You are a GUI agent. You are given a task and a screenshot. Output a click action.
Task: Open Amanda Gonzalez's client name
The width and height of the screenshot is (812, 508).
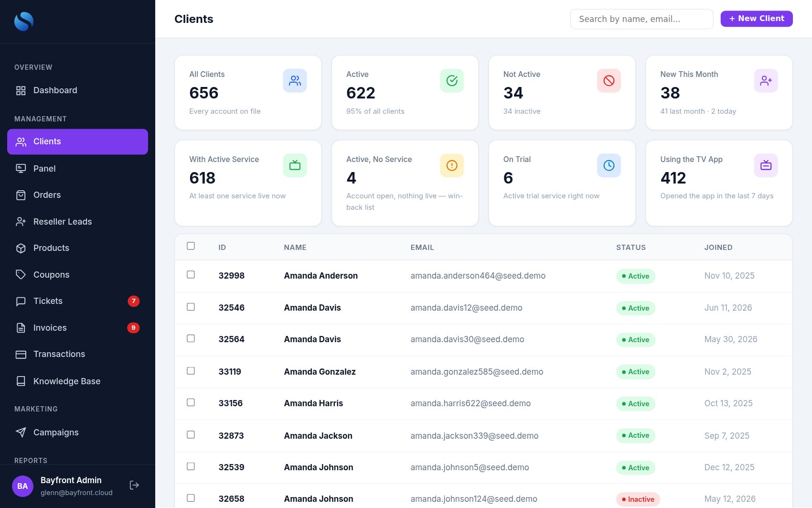[320, 372]
